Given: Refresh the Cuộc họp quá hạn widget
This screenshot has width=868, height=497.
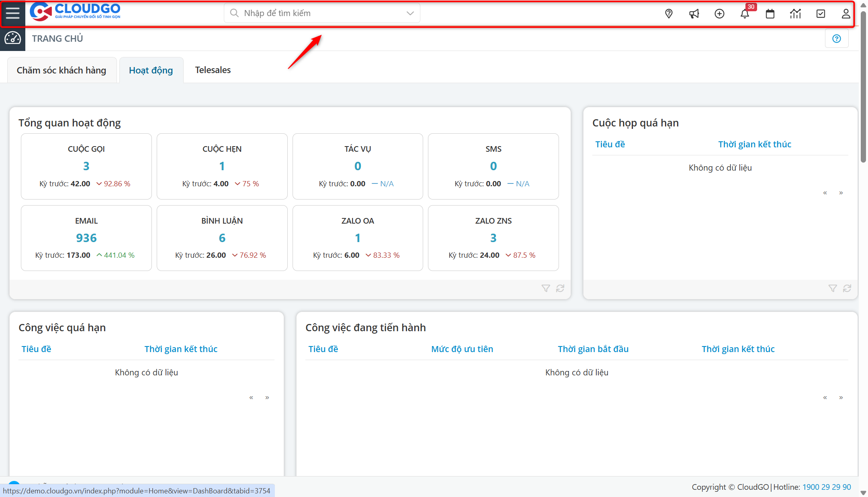Looking at the screenshot, I should click(847, 288).
